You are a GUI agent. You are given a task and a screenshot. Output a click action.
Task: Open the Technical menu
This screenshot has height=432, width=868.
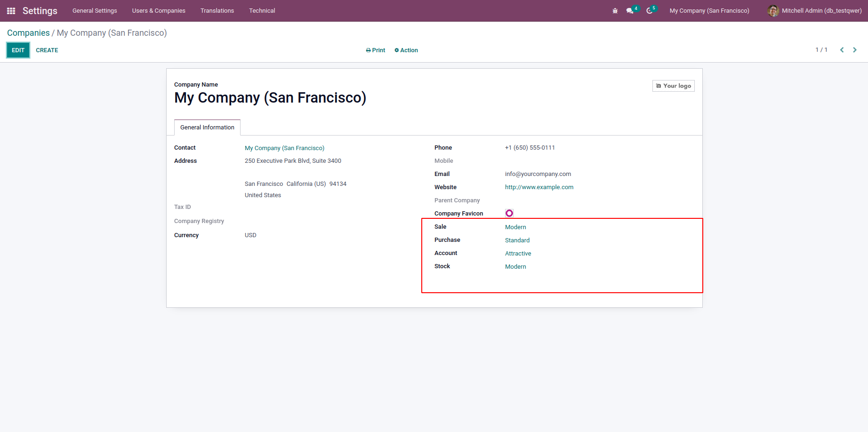click(262, 11)
